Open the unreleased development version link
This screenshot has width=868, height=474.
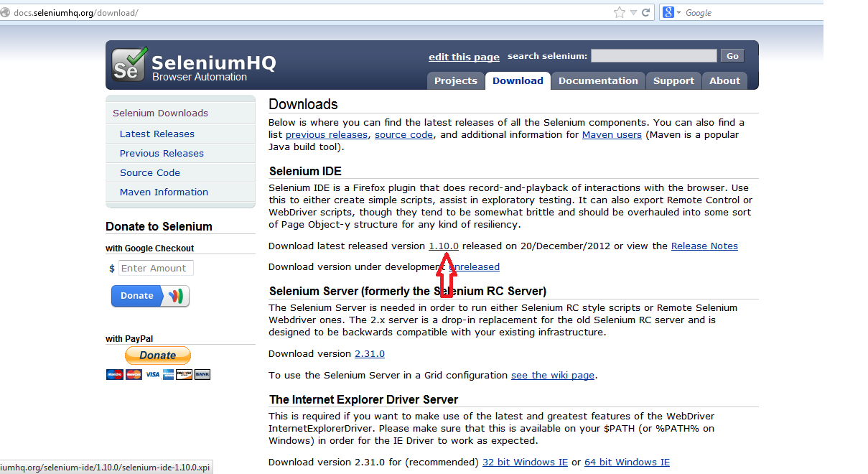click(474, 266)
